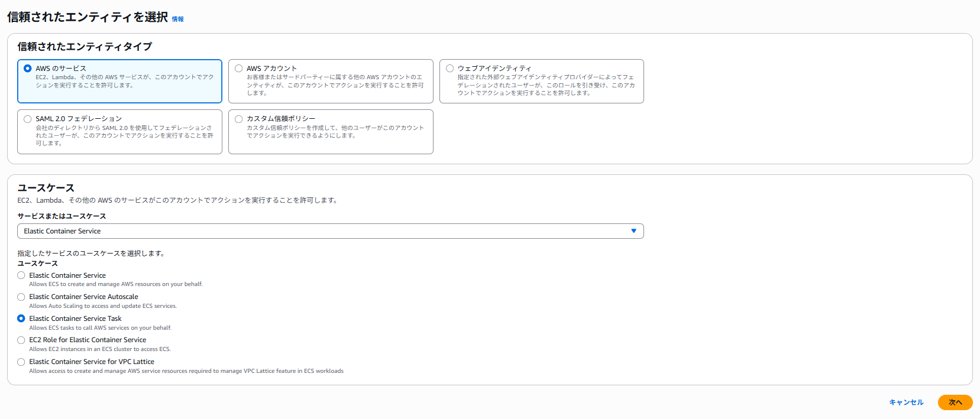Screen dimensions: 980x419
Task: Select the Elastic Container Service use case radio
Action: coord(21,275)
